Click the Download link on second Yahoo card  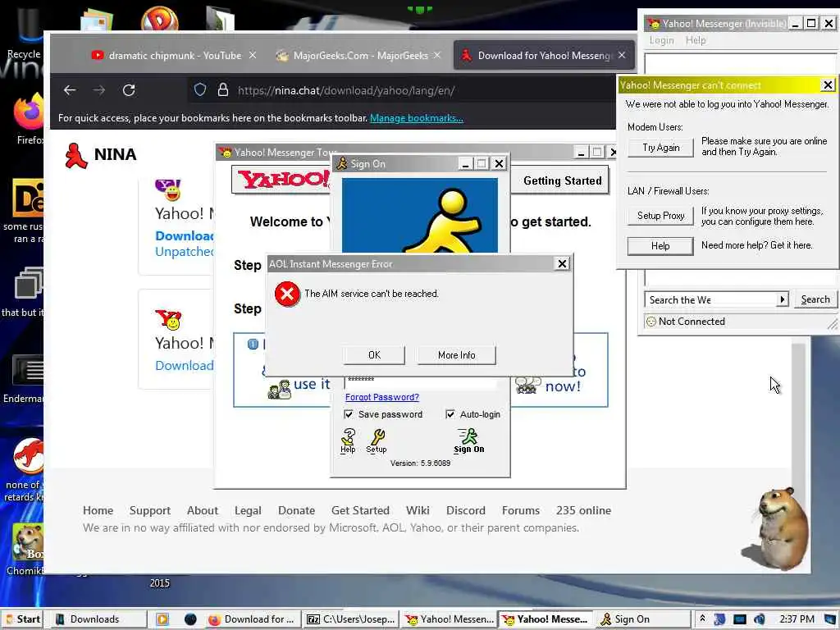(184, 365)
